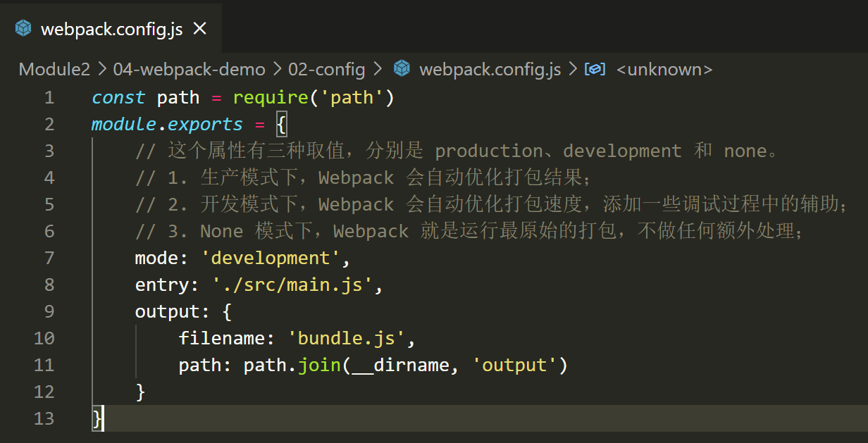Screen dimensions: 868x443
Task: Click line number 7 in gutter
Action: [49, 258]
